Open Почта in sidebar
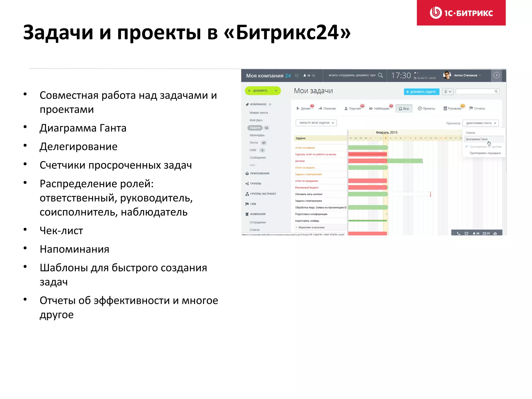 pyautogui.click(x=254, y=143)
